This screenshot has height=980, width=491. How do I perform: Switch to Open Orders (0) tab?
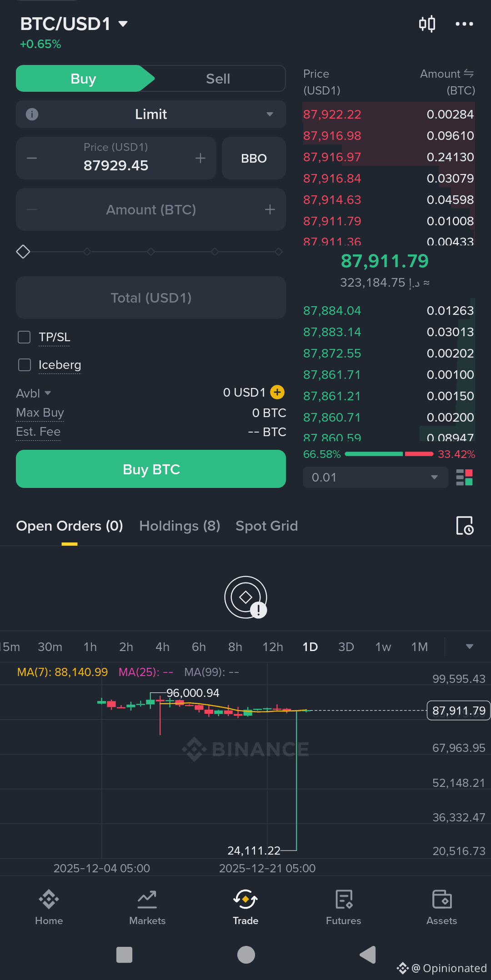tap(70, 526)
